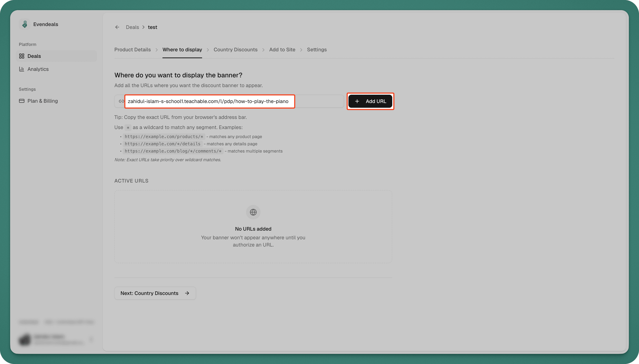Click the Analytics chart icon
639x364 pixels.
click(x=22, y=69)
